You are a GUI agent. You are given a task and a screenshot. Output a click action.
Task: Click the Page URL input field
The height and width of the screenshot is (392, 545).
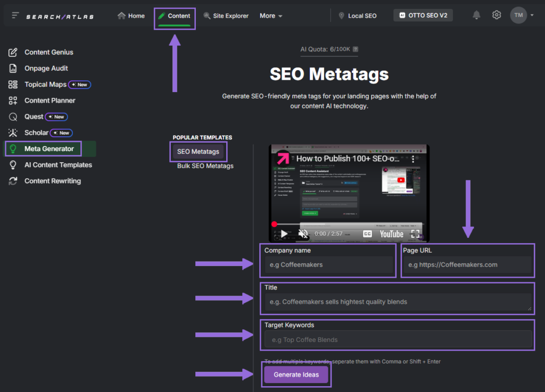(x=467, y=264)
